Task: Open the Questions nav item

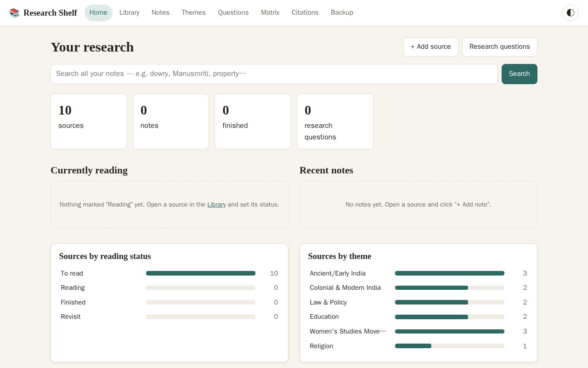Action: pos(233,13)
